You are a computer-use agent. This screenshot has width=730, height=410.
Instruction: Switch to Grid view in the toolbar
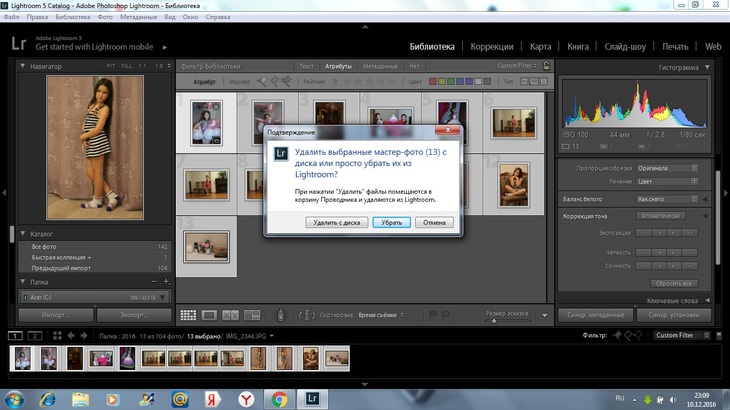tap(188, 315)
